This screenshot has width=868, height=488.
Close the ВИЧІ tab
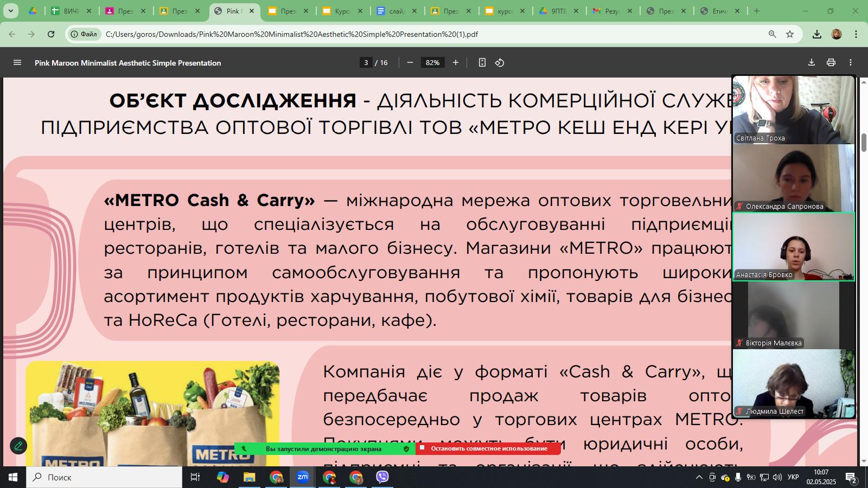coord(89,11)
